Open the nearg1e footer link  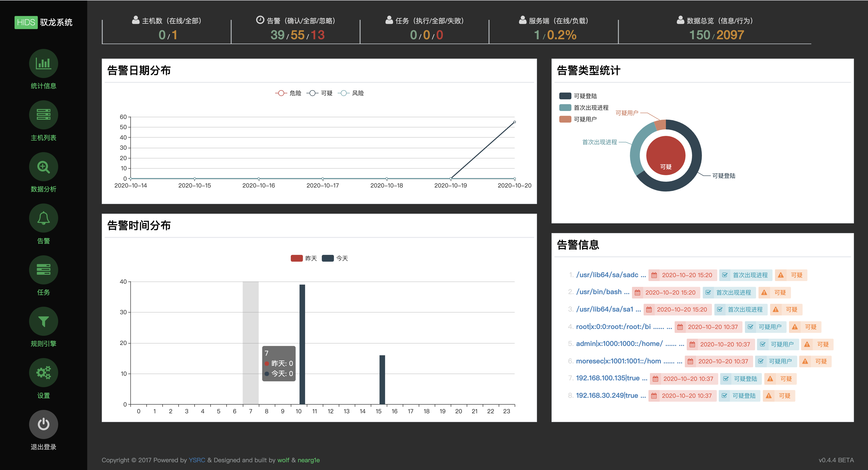click(x=309, y=460)
